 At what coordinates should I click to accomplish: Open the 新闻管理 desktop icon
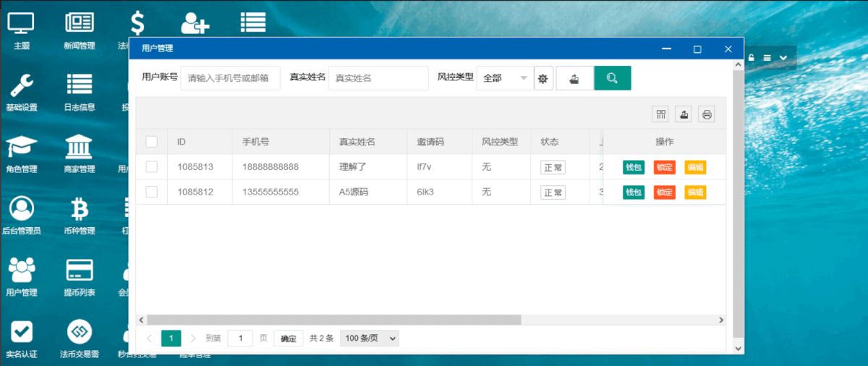79,30
